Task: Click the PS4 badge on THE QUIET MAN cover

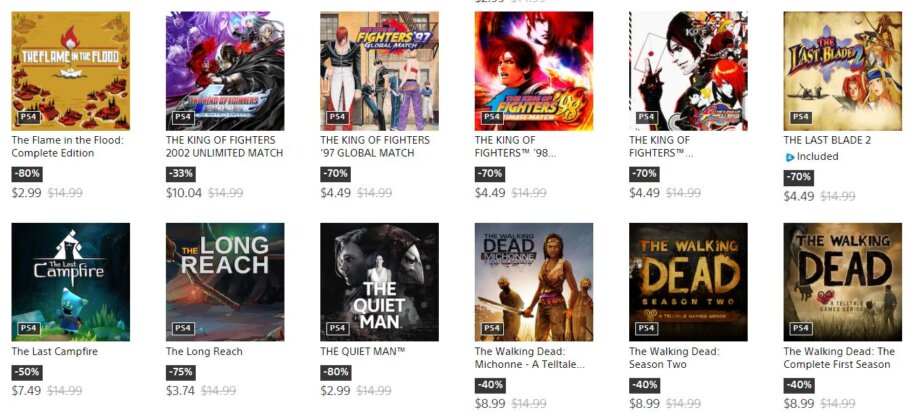Action: (x=337, y=328)
